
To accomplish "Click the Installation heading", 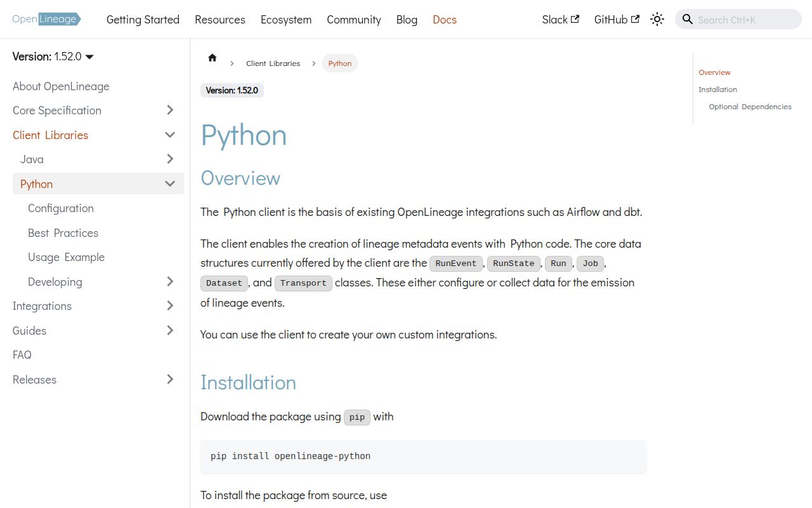I will [249, 382].
